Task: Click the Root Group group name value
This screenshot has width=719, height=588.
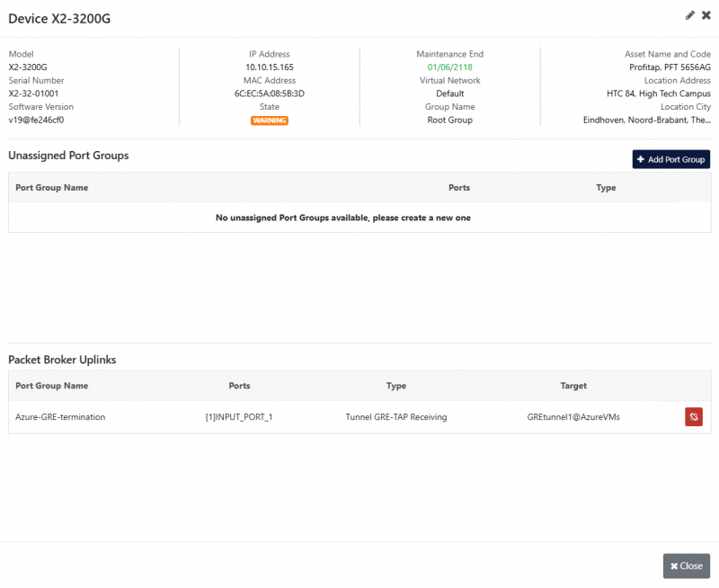Action: tap(449, 120)
